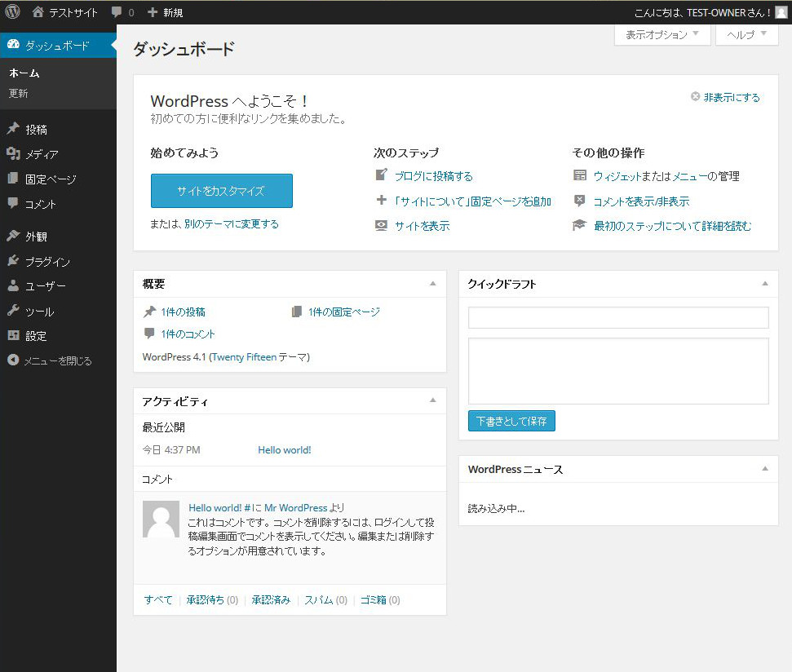Collapse the WordPress ニュース panel with its arrow
Screen dimensions: 792x672
(x=765, y=469)
